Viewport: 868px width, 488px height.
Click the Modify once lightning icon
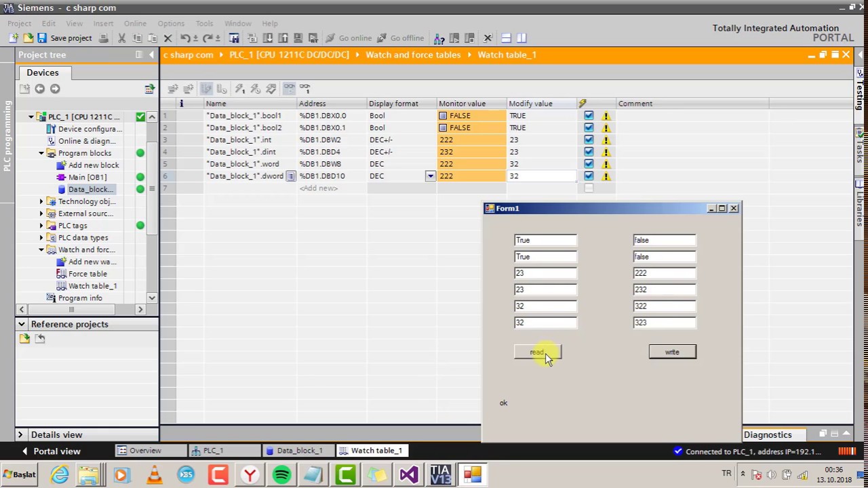pos(239,88)
